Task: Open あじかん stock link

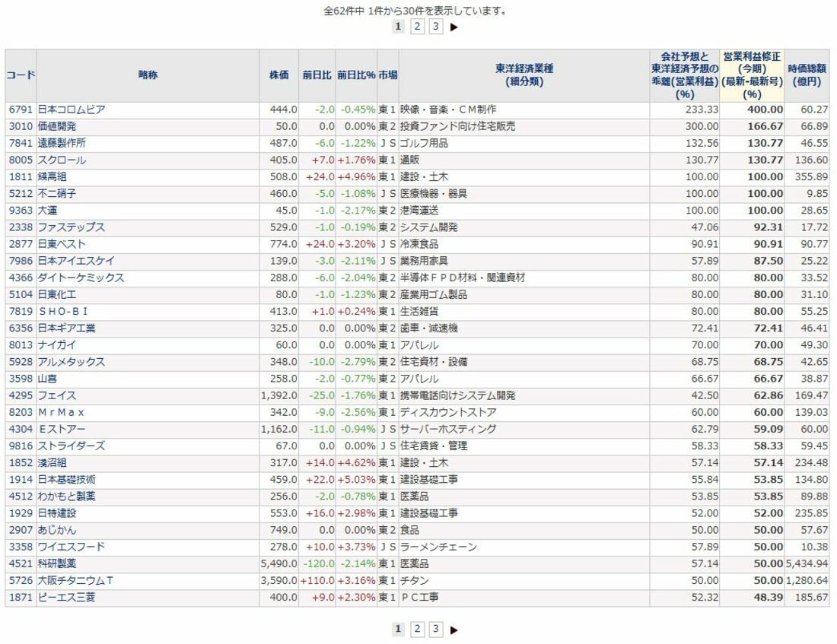Action: pos(56,530)
